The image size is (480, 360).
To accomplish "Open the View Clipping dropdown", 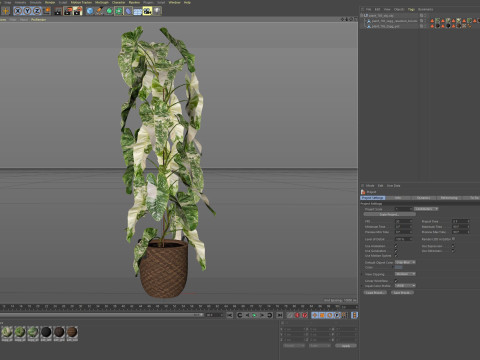I will 405,274.
